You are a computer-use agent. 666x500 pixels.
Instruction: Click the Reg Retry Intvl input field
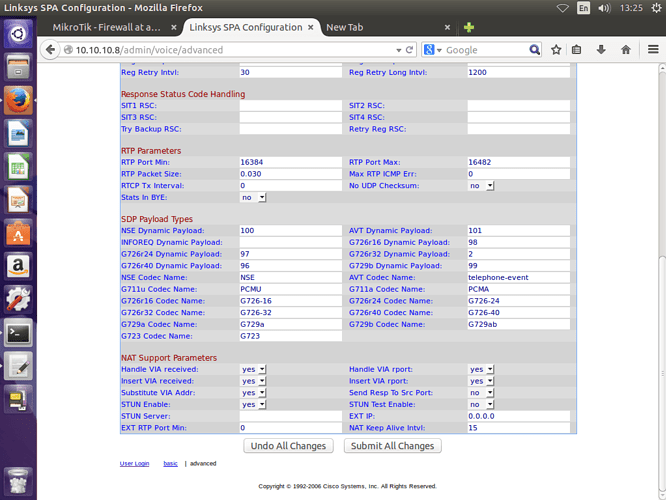[291, 72]
